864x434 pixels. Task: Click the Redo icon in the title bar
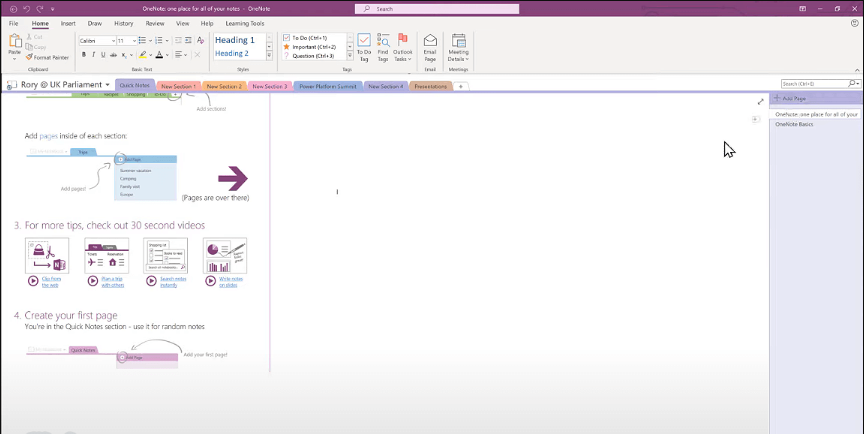(39, 9)
